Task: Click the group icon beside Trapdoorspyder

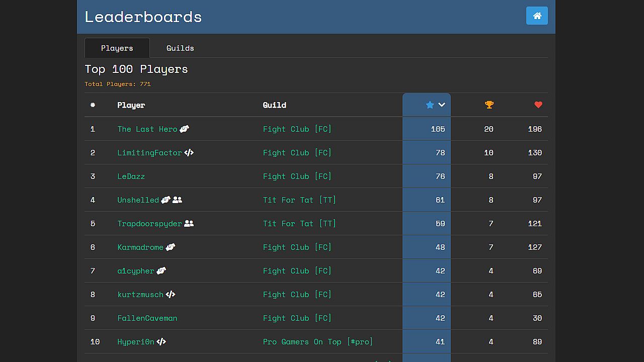Action: (x=189, y=224)
